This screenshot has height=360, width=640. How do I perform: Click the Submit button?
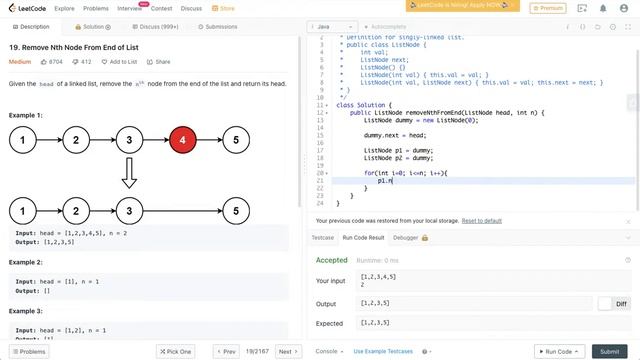click(609, 351)
